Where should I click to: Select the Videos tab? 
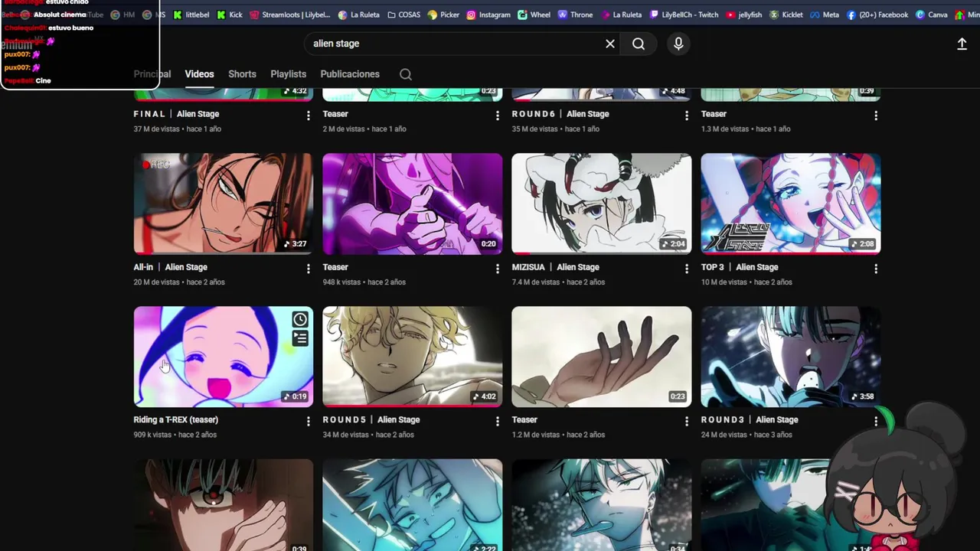coord(199,74)
